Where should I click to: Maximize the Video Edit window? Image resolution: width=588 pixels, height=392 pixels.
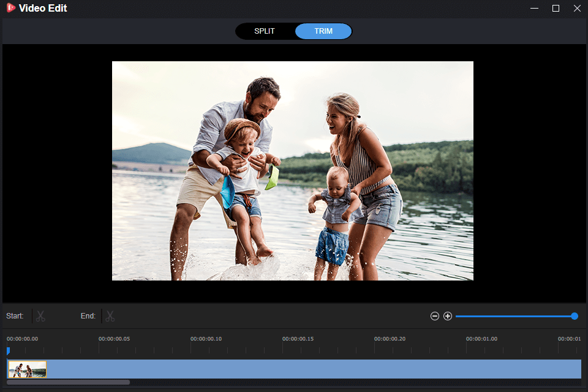tap(556, 9)
